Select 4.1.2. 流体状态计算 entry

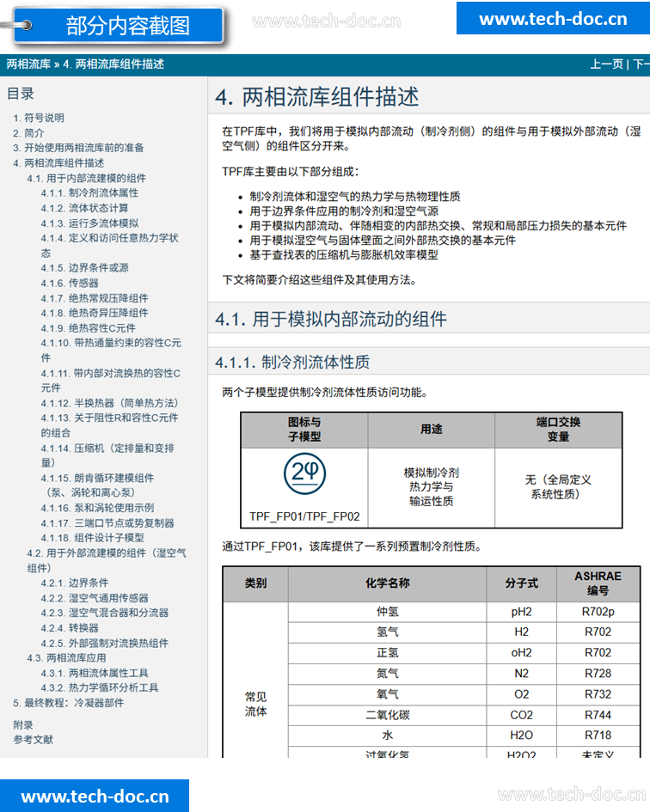point(84,208)
